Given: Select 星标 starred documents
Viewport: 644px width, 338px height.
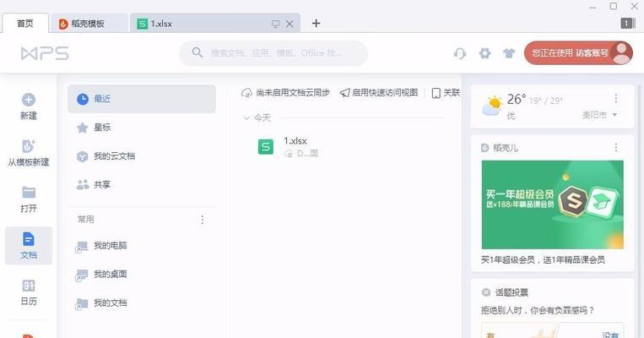Looking at the screenshot, I should (x=142, y=128).
